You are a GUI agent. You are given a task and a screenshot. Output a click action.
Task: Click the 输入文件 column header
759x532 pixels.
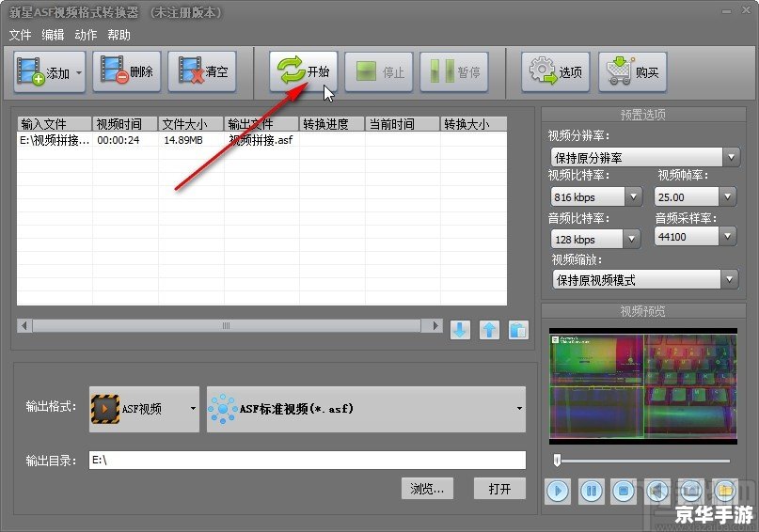tap(55, 124)
